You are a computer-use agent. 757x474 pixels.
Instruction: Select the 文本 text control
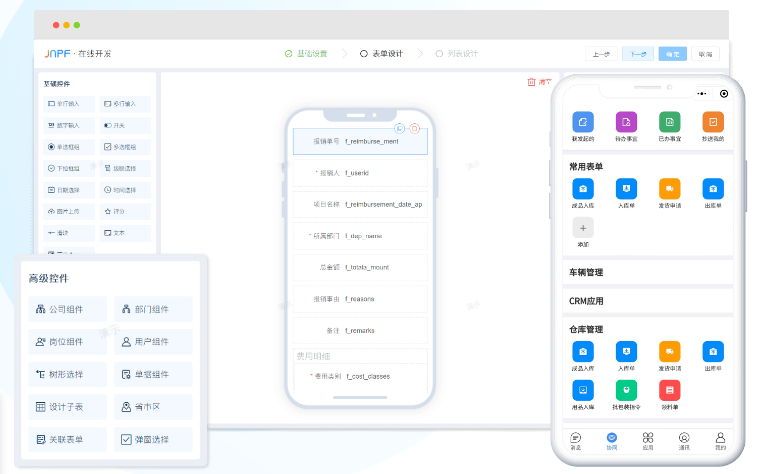(x=126, y=233)
